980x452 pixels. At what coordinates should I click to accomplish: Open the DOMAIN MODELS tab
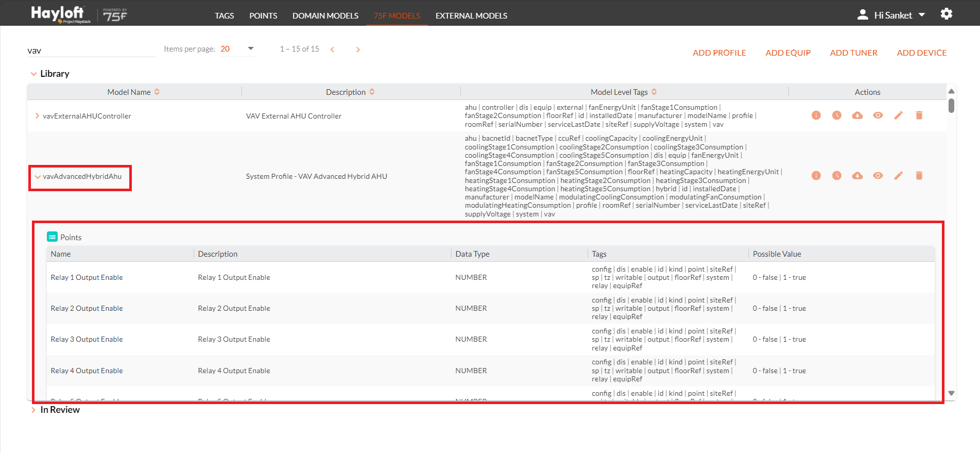point(325,15)
